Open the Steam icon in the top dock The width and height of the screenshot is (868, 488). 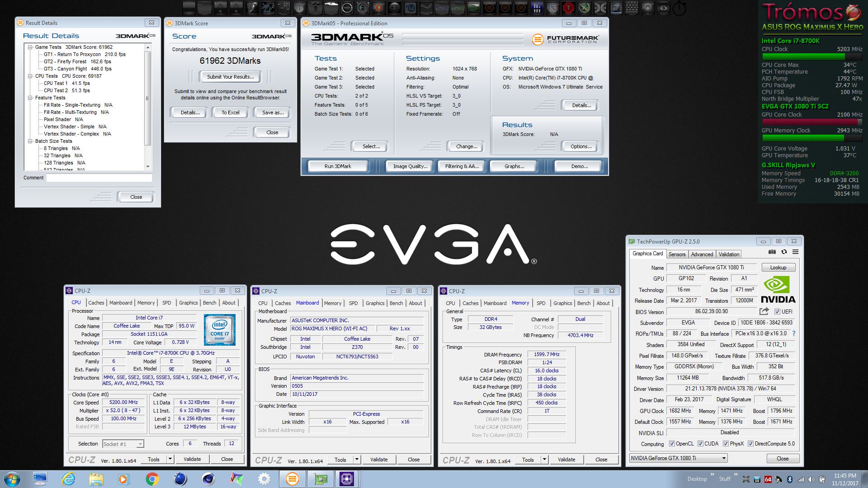point(426,8)
